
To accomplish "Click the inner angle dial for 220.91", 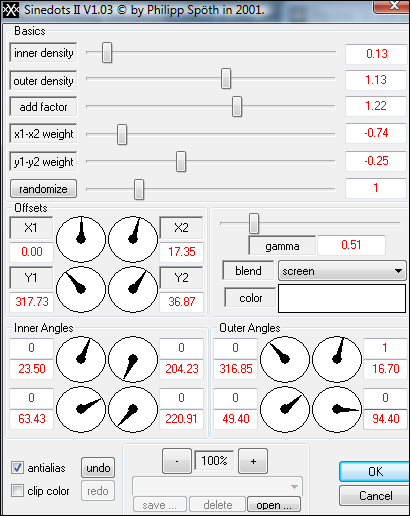I will tap(133, 409).
